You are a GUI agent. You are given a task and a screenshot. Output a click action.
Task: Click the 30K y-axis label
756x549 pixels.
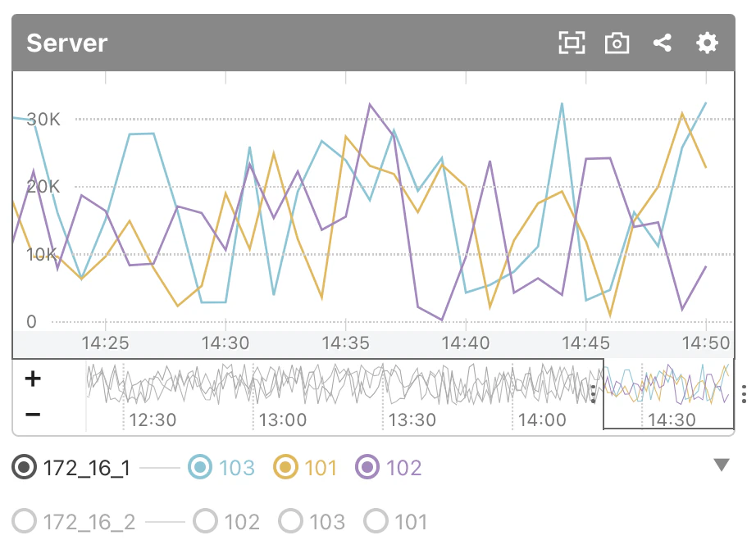[x=43, y=119]
